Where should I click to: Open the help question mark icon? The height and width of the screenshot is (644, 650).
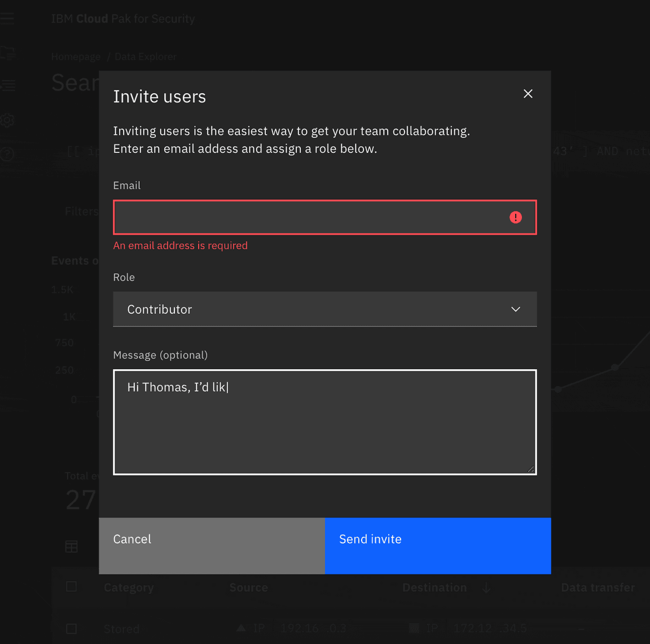click(7, 154)
